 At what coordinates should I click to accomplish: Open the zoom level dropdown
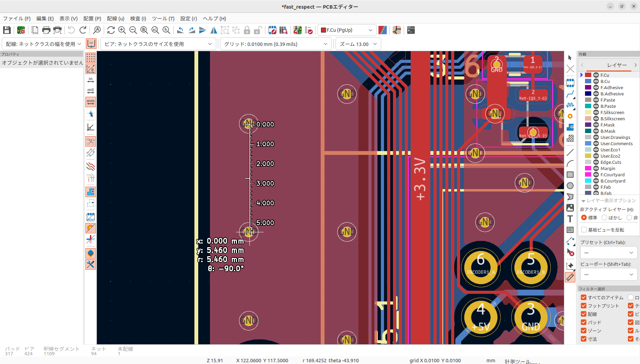pos(358,44)
